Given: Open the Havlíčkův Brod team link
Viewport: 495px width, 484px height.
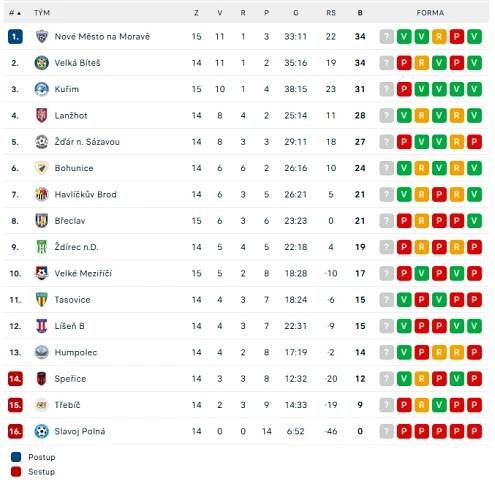Looking at the screenshot, I should (86, 195).
